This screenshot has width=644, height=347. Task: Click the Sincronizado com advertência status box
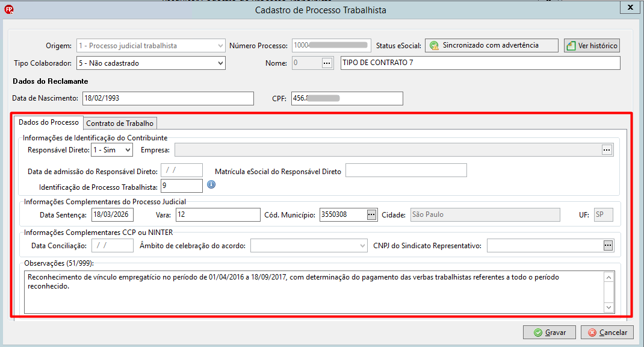pyautogui.click(x=492, y=46)
